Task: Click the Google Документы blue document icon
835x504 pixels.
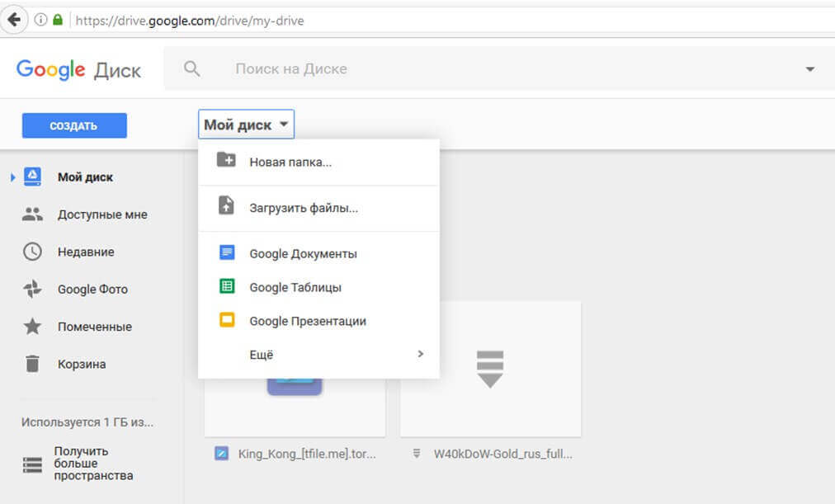Action: pyautogui.click(x=227, y=253)
